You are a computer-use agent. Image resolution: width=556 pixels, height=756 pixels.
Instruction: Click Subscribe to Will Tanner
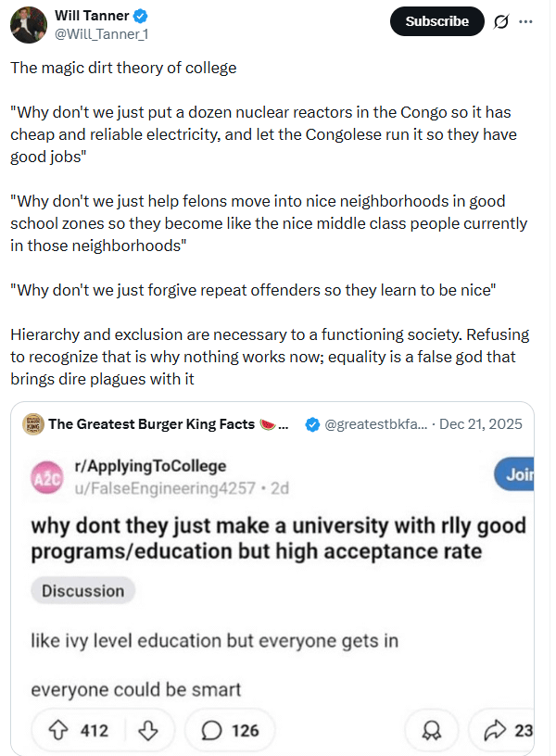436,20
